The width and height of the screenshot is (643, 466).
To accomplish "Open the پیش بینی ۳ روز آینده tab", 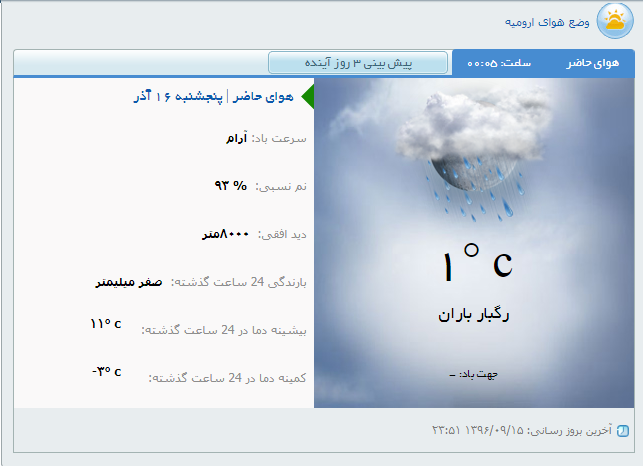I will click(x=358, y=63).
